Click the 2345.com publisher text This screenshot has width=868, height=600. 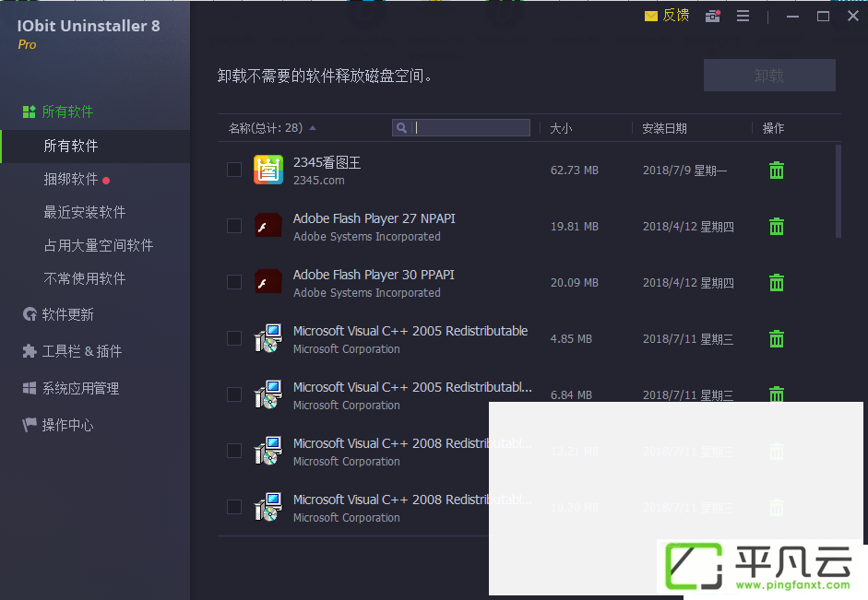tap(319, 181)
